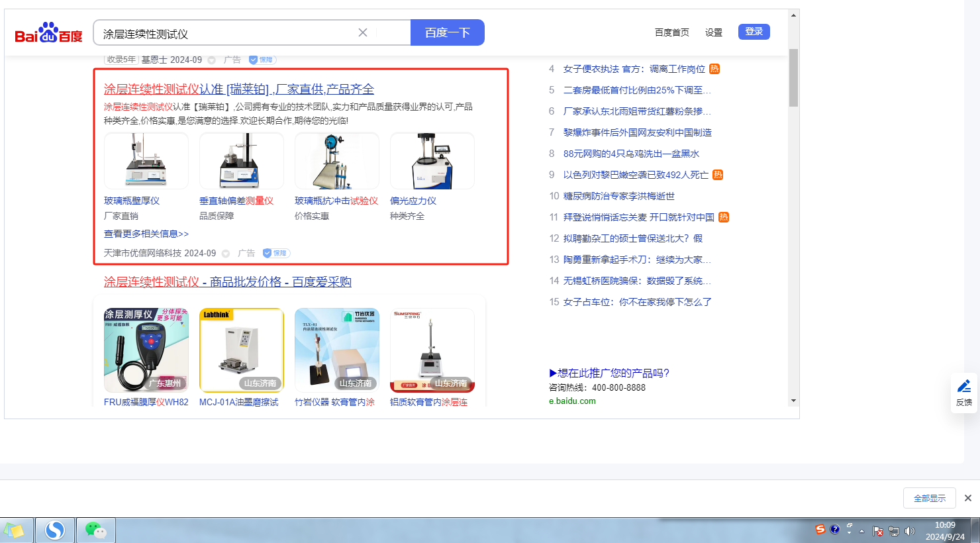Close the bottom bar with the X
Image resolution: width=980 pixels, height=543 pixels.
coord(968,498)
